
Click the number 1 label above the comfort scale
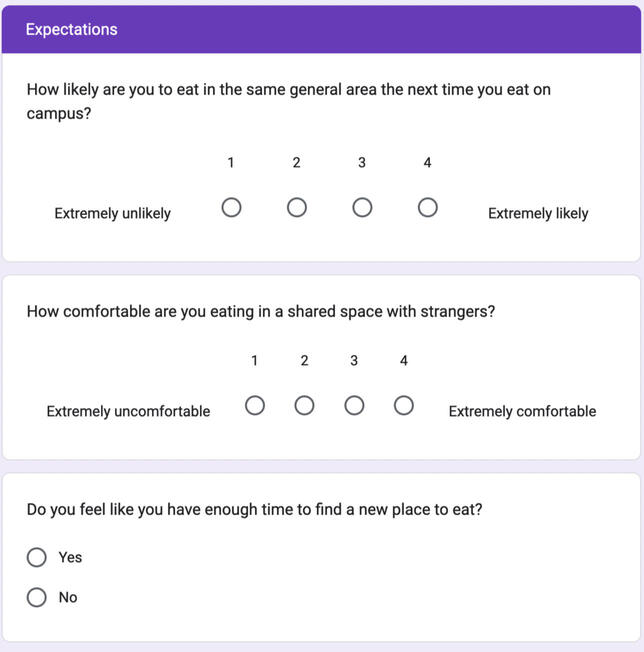[x=255, y=361]
